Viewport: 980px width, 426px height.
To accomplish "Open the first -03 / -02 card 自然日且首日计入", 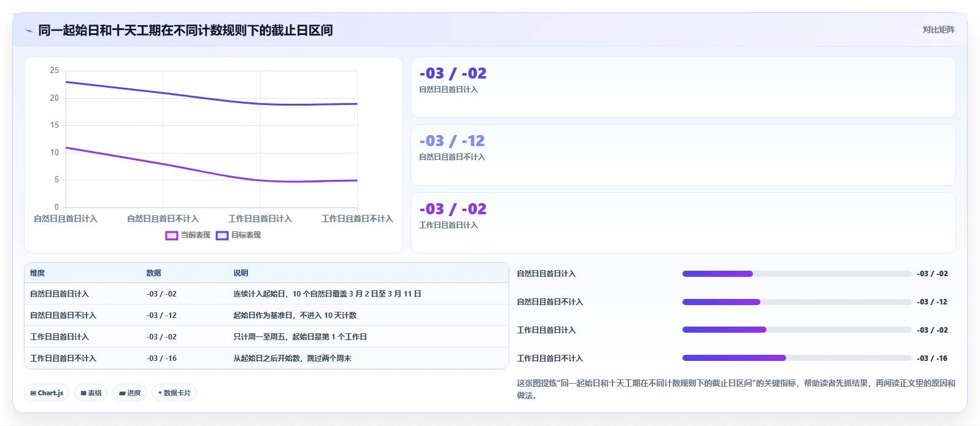I will tap(683, 87).
